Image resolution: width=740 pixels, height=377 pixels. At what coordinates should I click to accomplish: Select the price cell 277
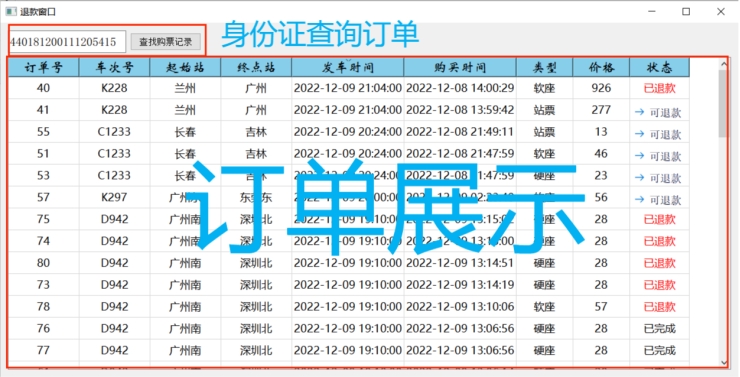[601, 110]
